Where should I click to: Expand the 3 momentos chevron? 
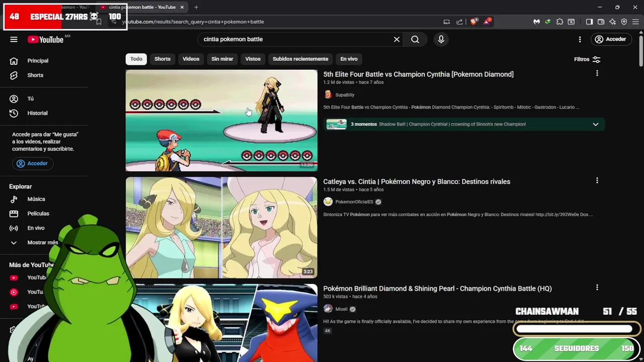click(x=595, y=124)
